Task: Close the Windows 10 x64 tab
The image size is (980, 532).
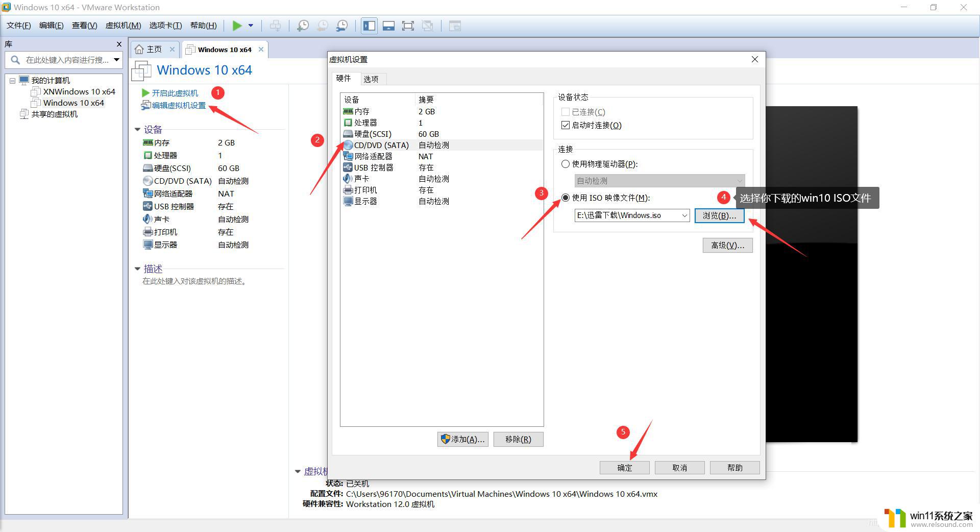Action: (261, 50)
